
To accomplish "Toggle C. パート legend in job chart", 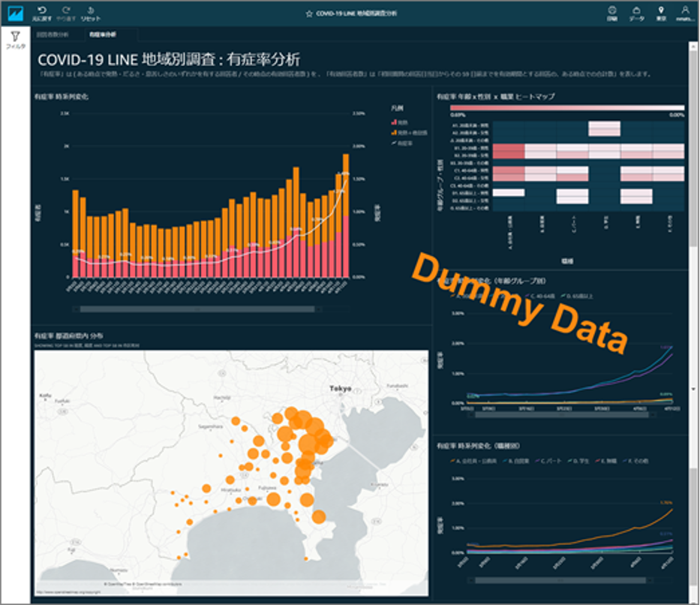I will [x=548, y=461].
